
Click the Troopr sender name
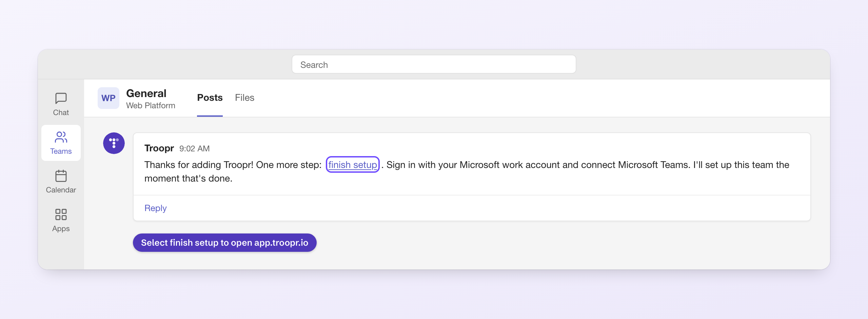point(159,148)
